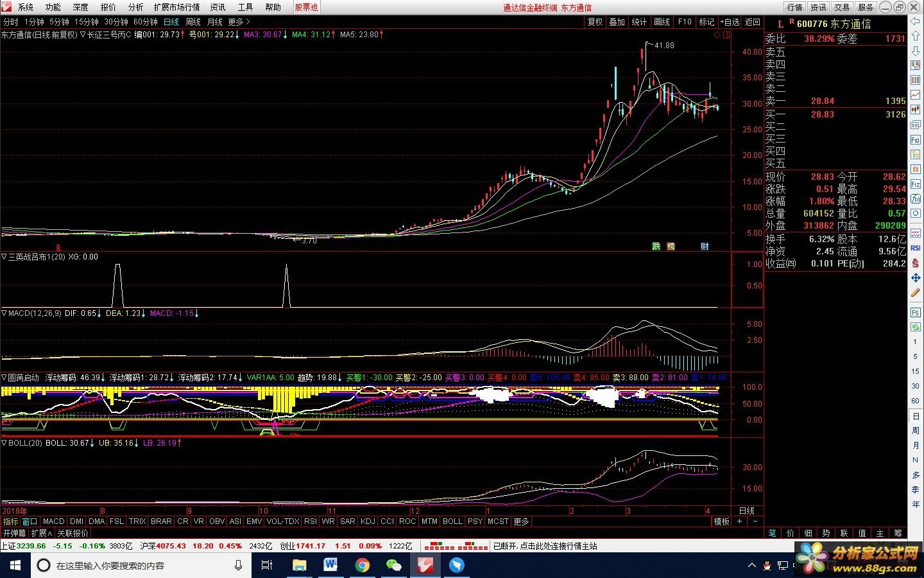The height and width of the screenshot is (578, 924).
Task: Select yearly 年 period in right sidebar
Action: [x=916, y=504]
